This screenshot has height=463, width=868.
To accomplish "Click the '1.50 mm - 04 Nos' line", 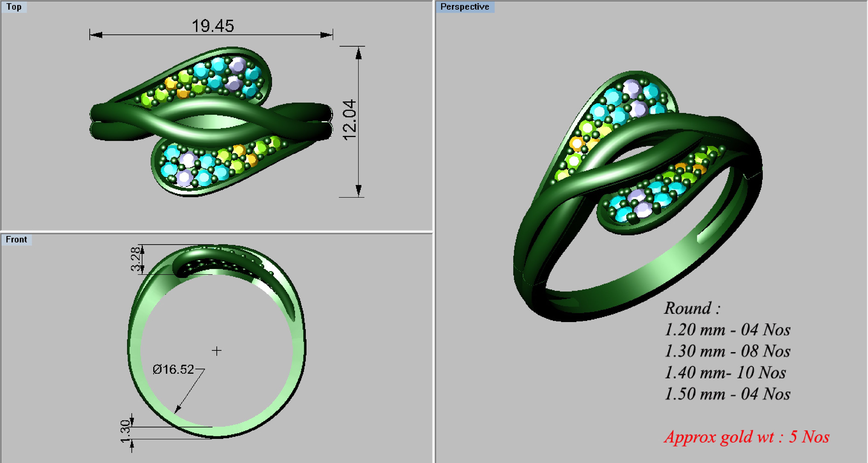I will pos(727,394).
